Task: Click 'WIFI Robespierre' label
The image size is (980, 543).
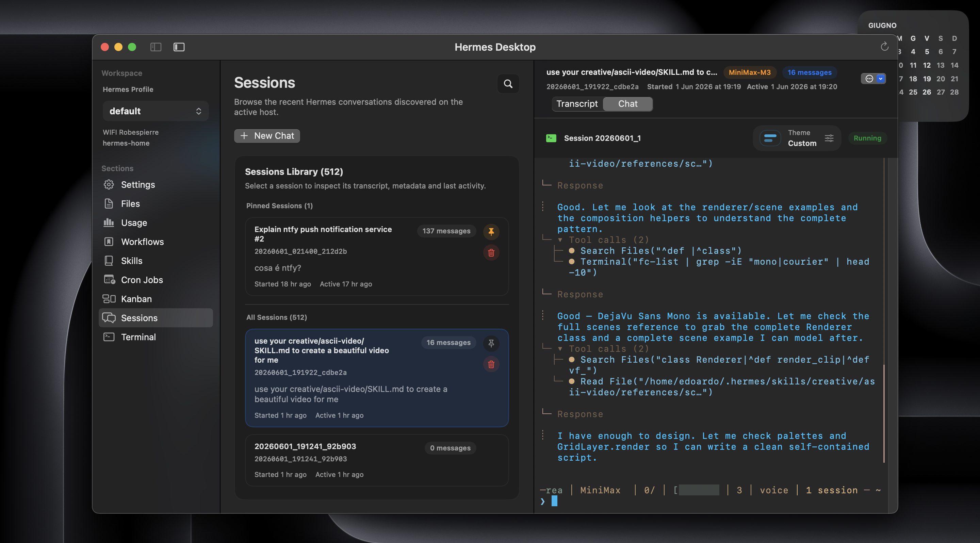Action: 130,132
